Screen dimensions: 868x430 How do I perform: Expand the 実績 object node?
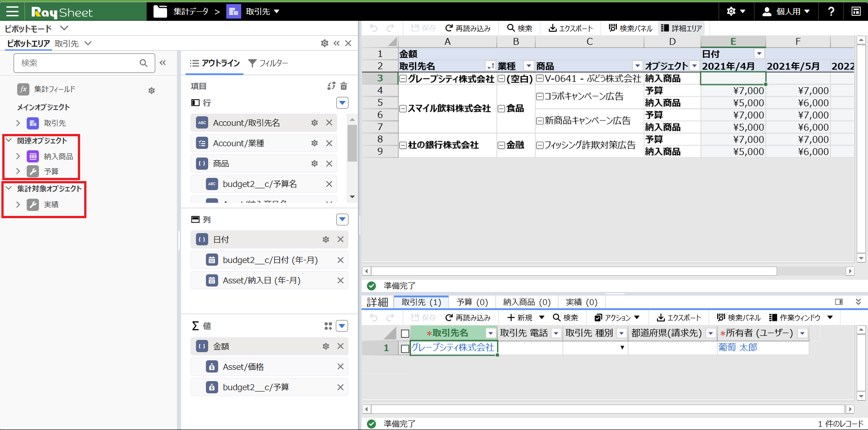coord(18,205)
